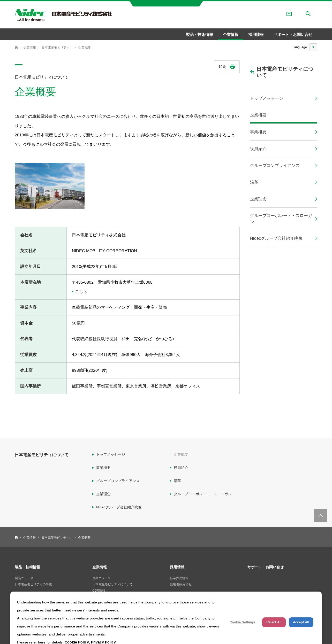
Task: Open 企業ニュース footer link
Action: pos(102,578)
